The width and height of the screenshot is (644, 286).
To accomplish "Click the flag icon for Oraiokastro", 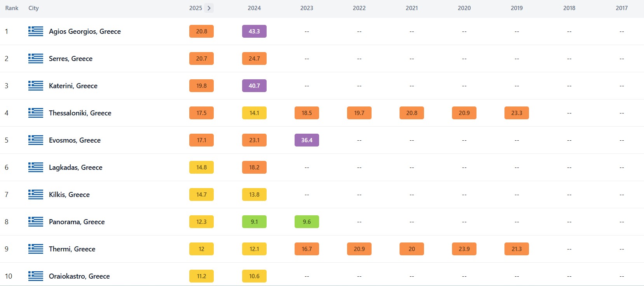I will (36, 276).
